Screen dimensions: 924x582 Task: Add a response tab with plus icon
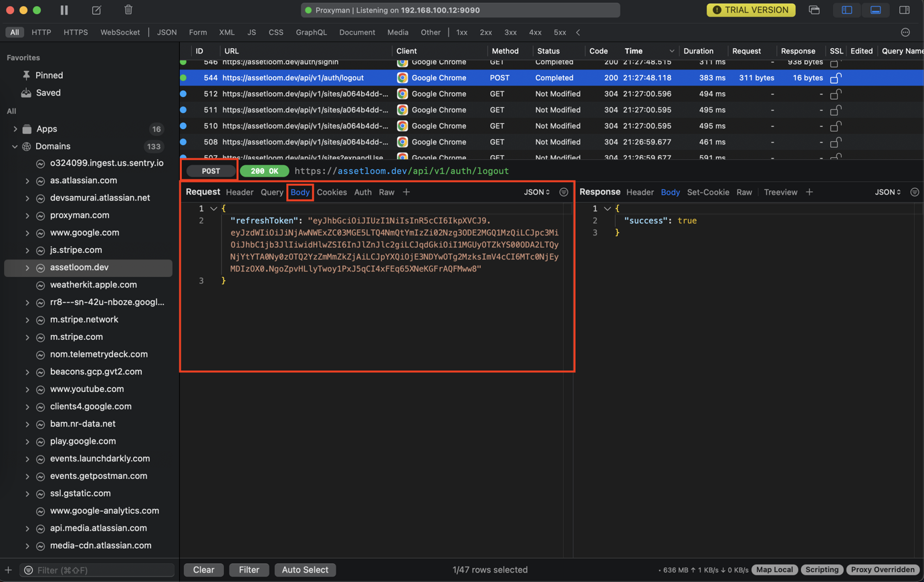click(809, 192)
